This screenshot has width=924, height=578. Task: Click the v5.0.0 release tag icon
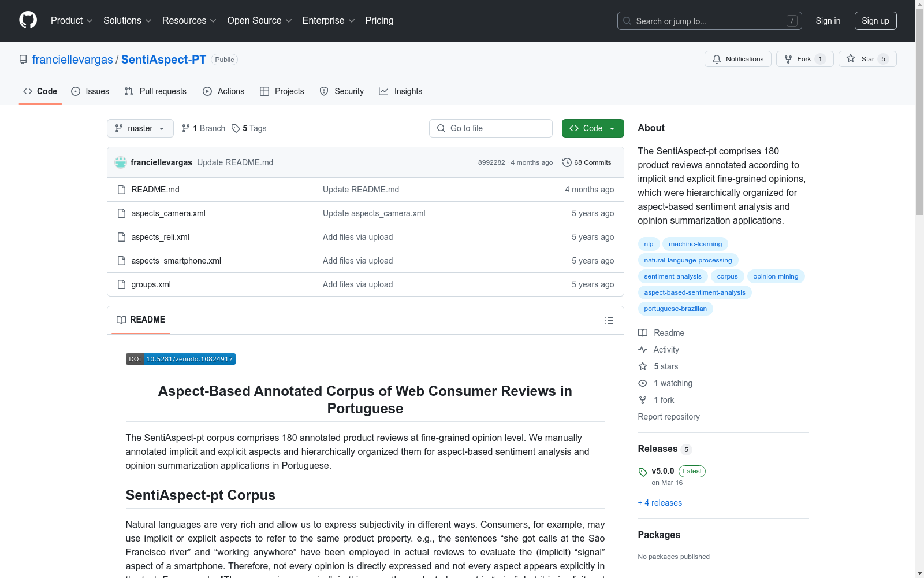click(x=643, y=472)
